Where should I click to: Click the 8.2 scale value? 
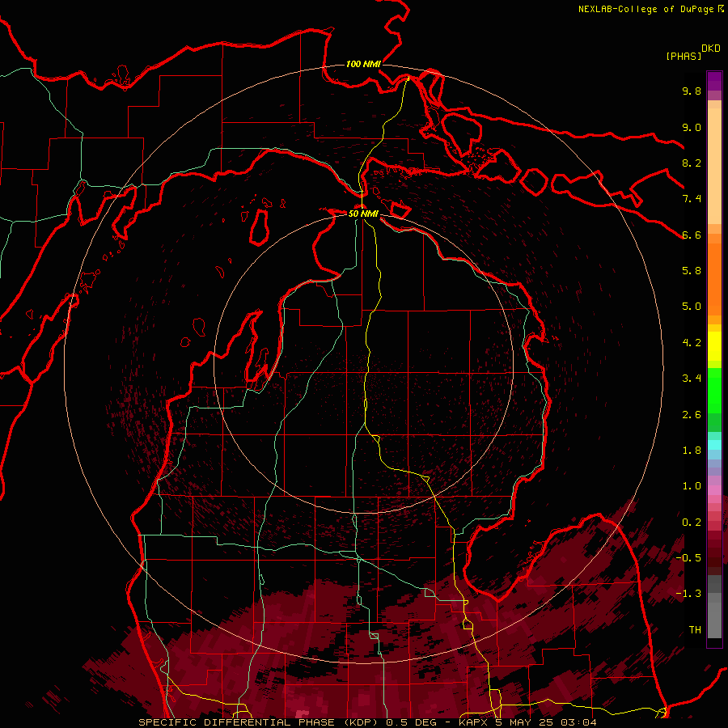click(692, 163)
